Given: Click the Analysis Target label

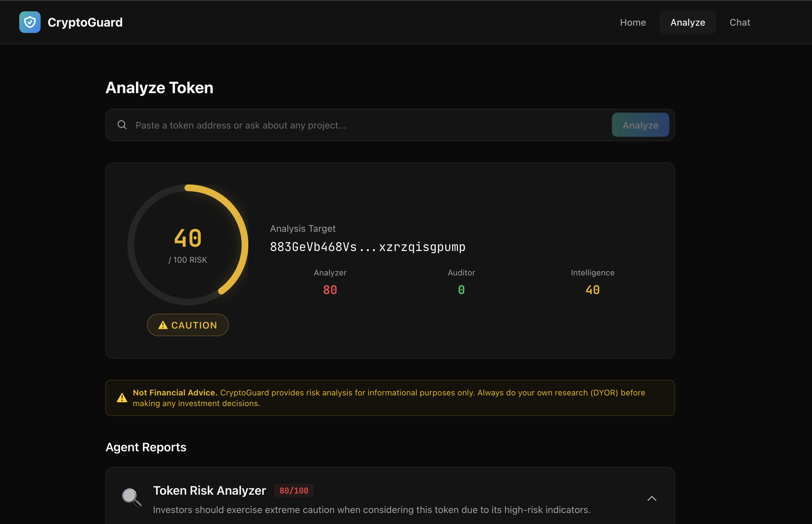Looking at the screenshot, I should coord(303,229).
